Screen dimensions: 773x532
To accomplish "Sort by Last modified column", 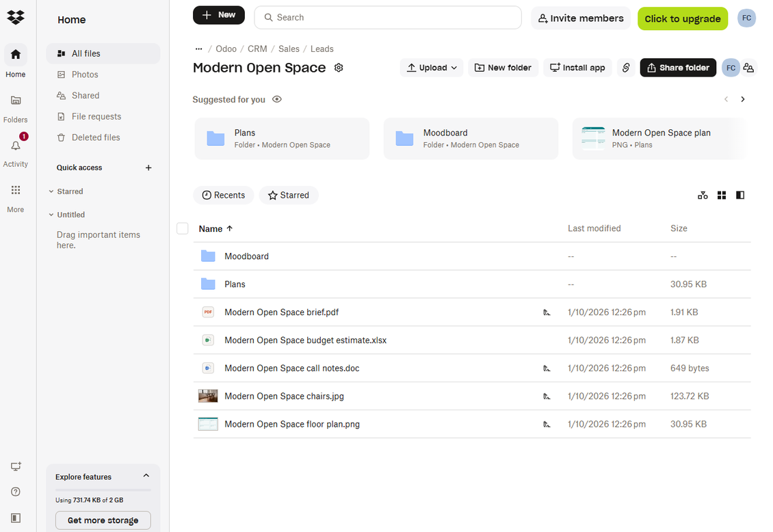I will point(594,228).
